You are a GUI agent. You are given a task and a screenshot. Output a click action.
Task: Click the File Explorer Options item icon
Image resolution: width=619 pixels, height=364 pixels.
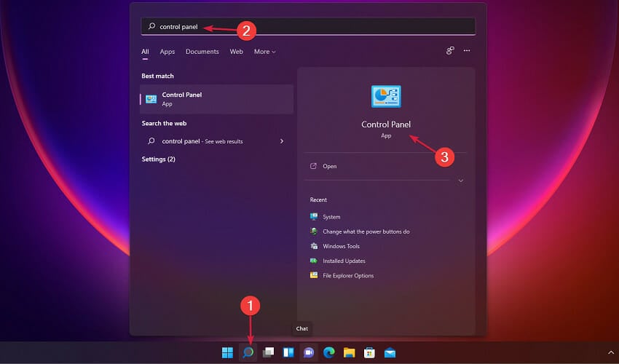[x=314, y=275]
